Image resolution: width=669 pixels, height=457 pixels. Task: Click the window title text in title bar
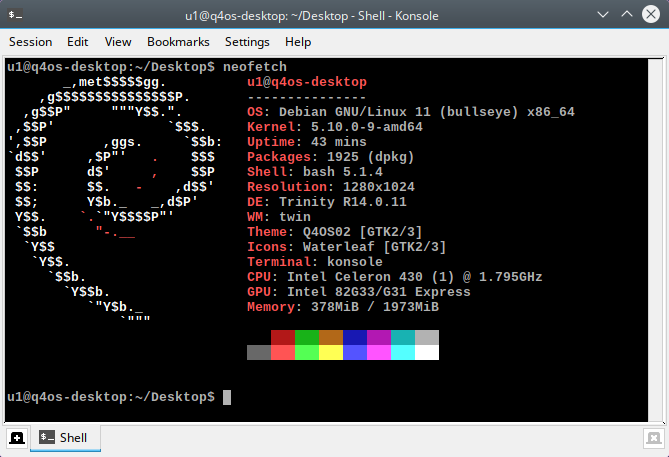(x=311, y=16)
